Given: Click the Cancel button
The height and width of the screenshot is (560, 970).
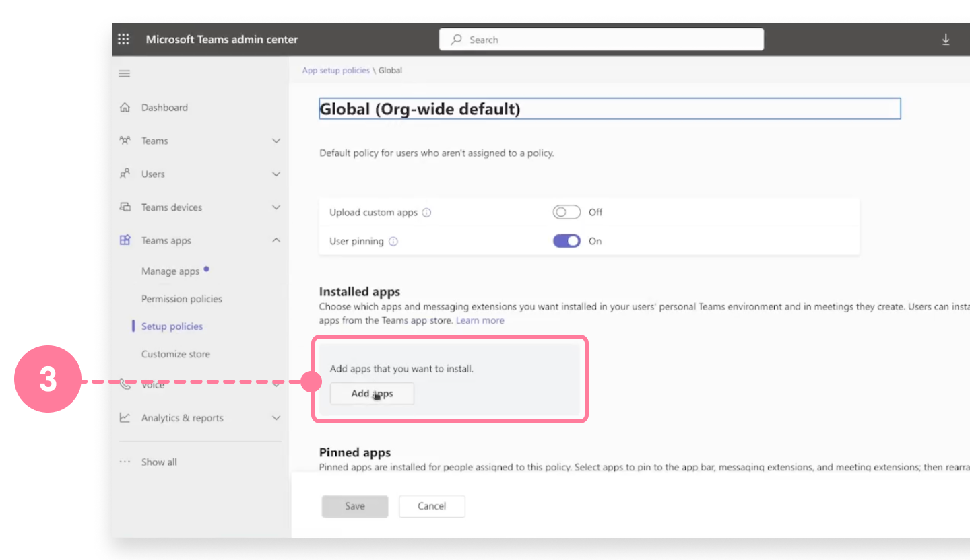Looking at the screenshot, I should tap(432, 506).
